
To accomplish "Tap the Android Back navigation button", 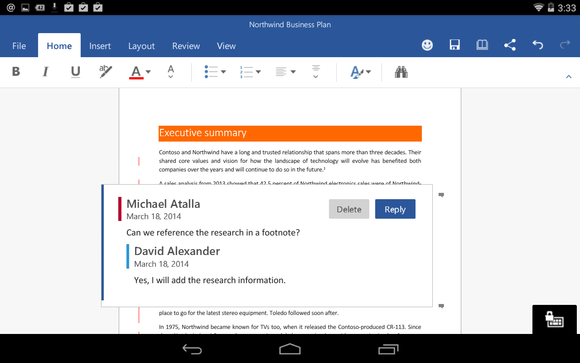I will click(x=192, y=349).
